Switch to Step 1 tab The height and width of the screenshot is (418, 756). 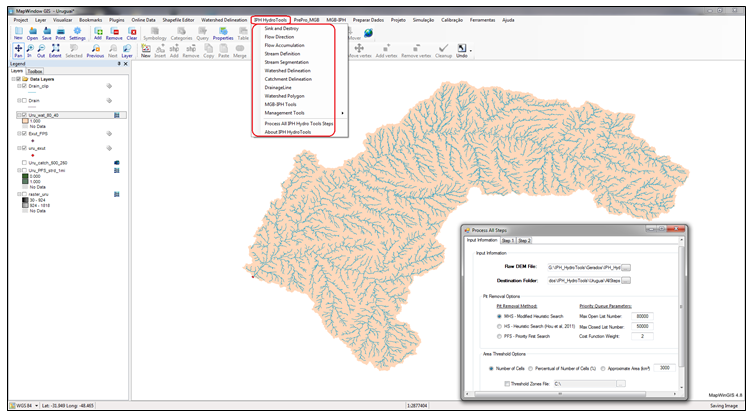pyautogui.click(x=508, y=240)
